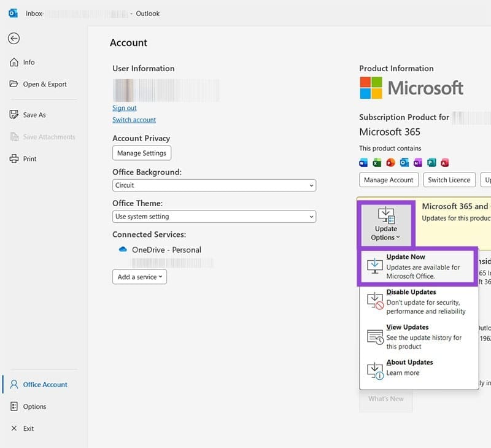Select the OneNote app icon
Screen dimensions: 491x448
point(416,163)
